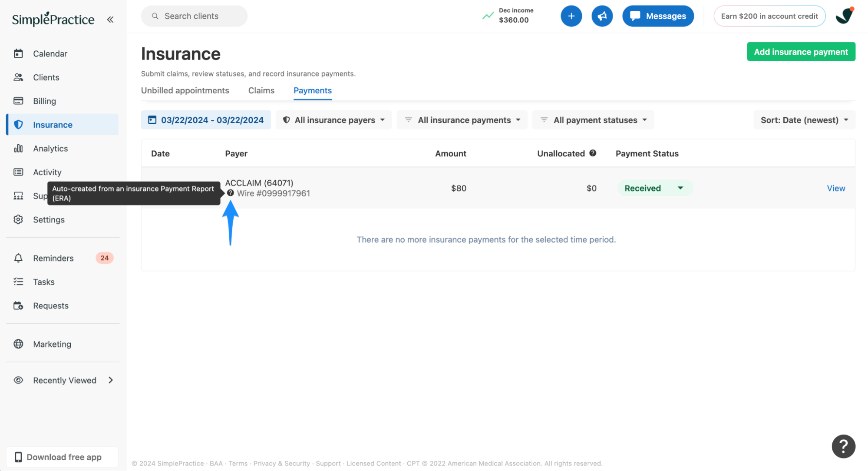Click the Marketing globe icon
Image resolution: width=868 pixels, height=471 pixels.
click(x=18, y=344)
